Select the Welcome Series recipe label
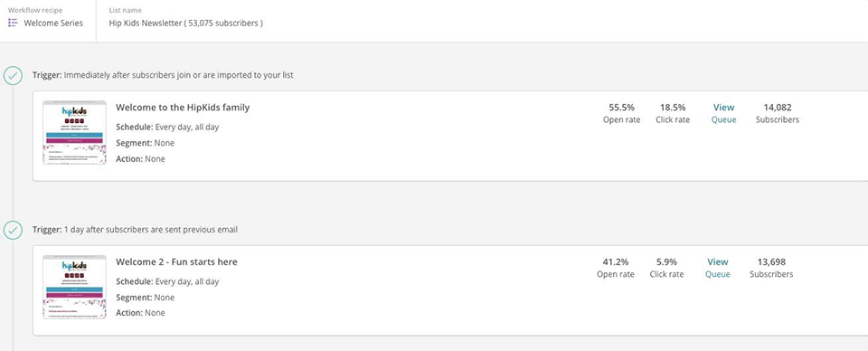868x351 pixels. (x=53, y=24)
